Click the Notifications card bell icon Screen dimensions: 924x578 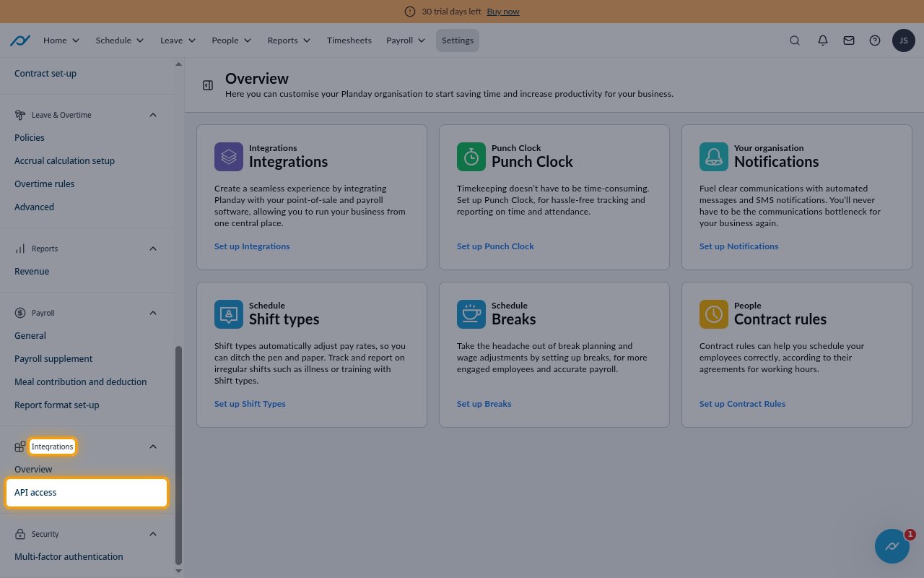(714, 157)
